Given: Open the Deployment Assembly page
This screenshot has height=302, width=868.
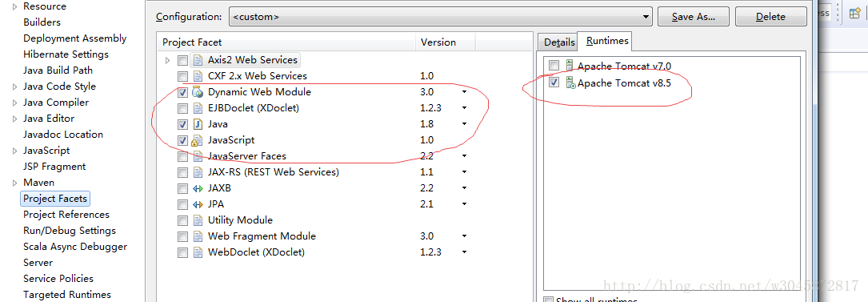Looking at the screenshot, I should (x=74, y=38).
